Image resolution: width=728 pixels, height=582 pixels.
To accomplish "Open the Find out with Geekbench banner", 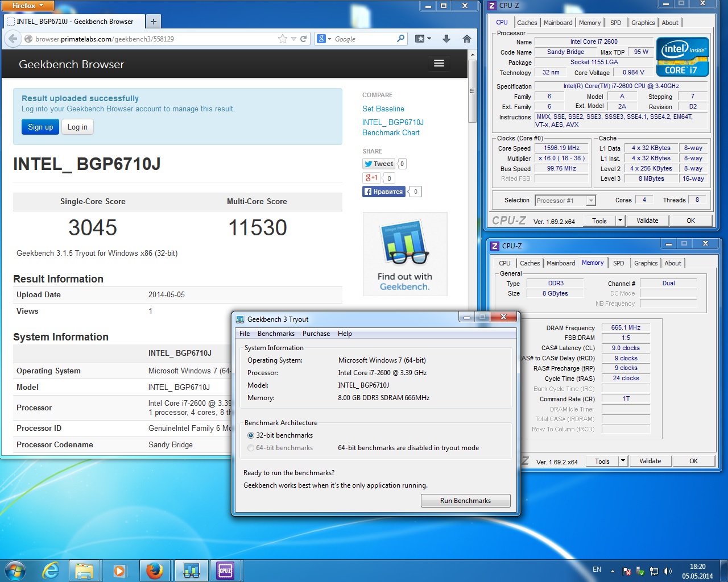I will pyautogui.click(x=405, y=254).
